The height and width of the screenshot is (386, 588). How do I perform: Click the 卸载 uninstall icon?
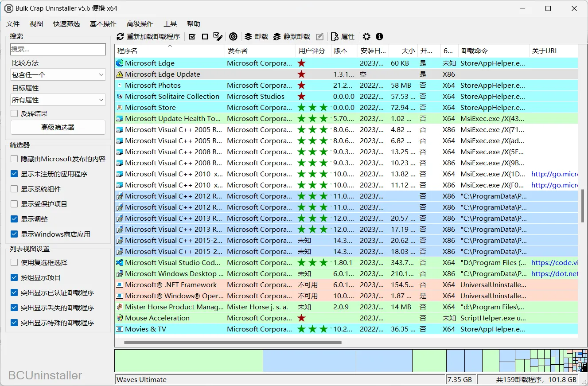(x=247, y=37)
